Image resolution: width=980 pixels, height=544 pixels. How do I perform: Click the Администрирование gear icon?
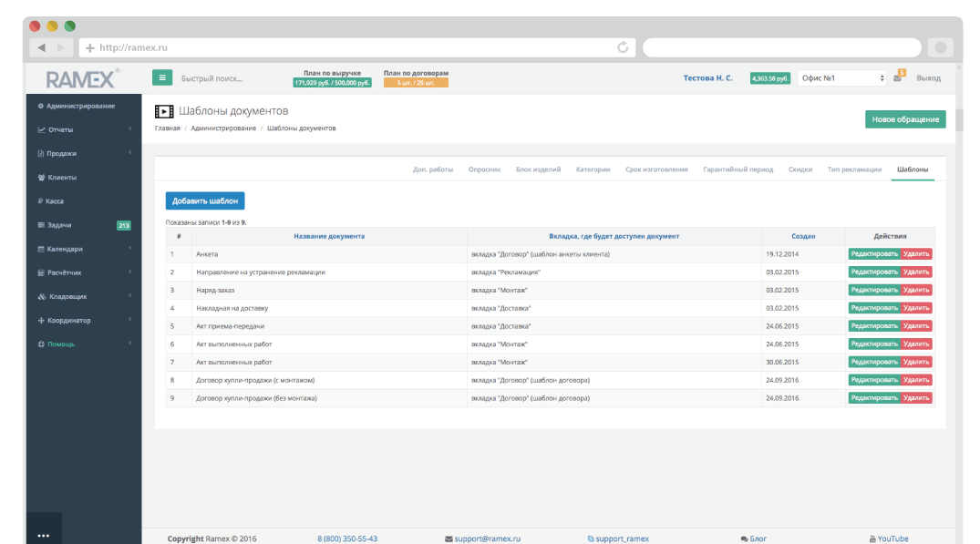(41, 107)
